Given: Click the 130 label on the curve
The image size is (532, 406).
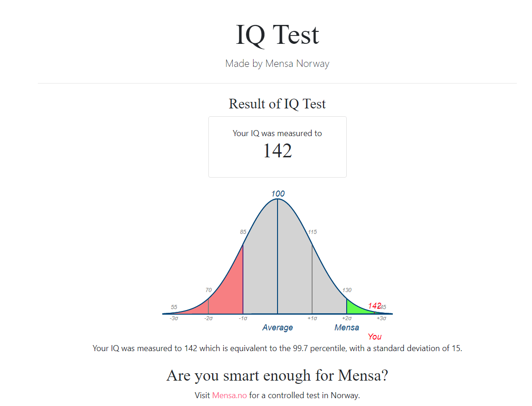Looking at the screenshot, I should [347, 290].
